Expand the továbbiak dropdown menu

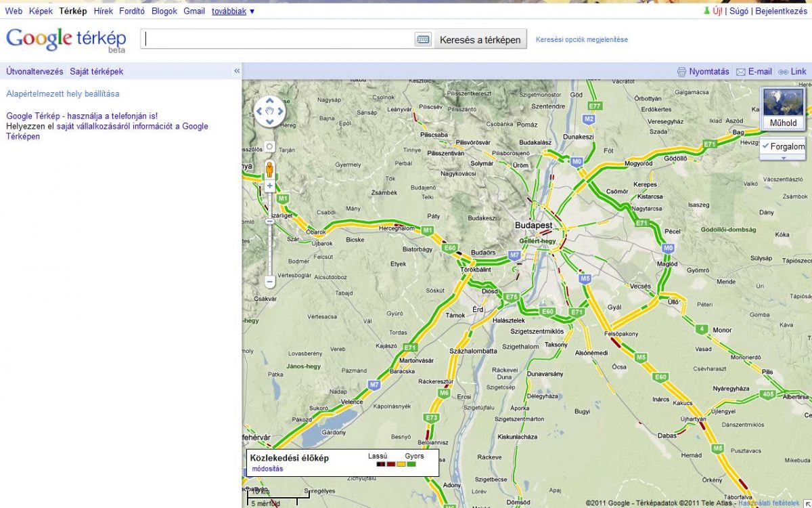tap(233, 11)
